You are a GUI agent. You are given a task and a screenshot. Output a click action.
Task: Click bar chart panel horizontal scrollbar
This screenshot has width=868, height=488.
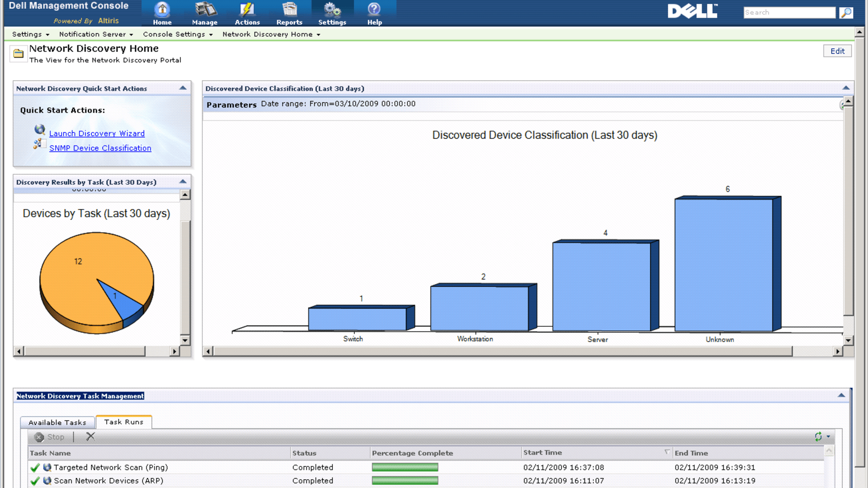pyautogui.click(x=503, y=351)
